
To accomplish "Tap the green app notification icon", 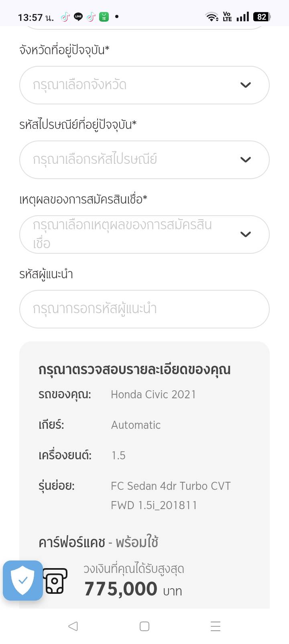I will 104,17.
